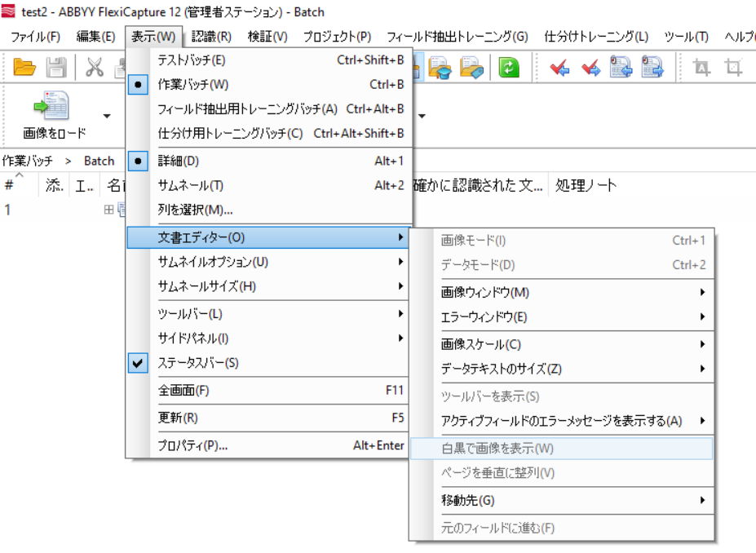756x553 pixels.
Task: Switch to 仕分け用トレーニングバッチ(C)
Action: [269, 133]
